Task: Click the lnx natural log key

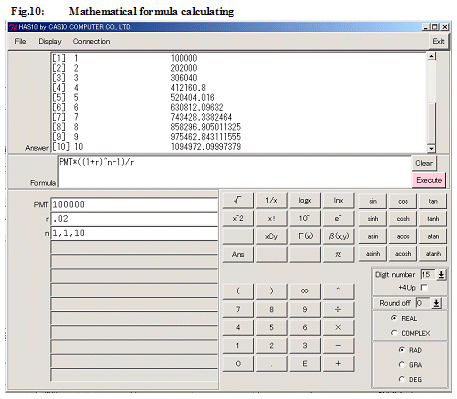Action: (338, 201)
